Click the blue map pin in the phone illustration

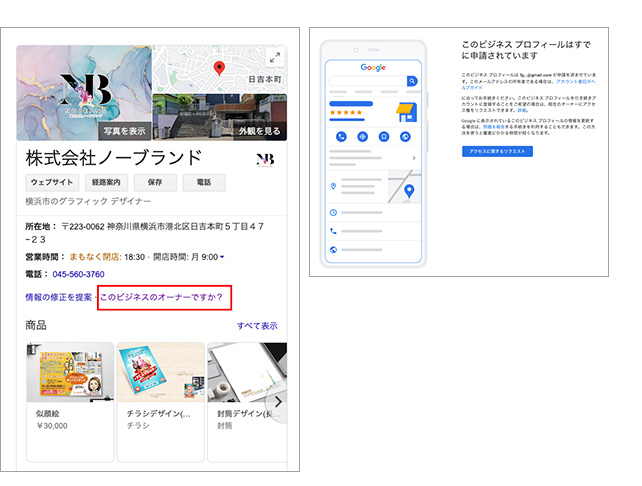coord(409,191)
